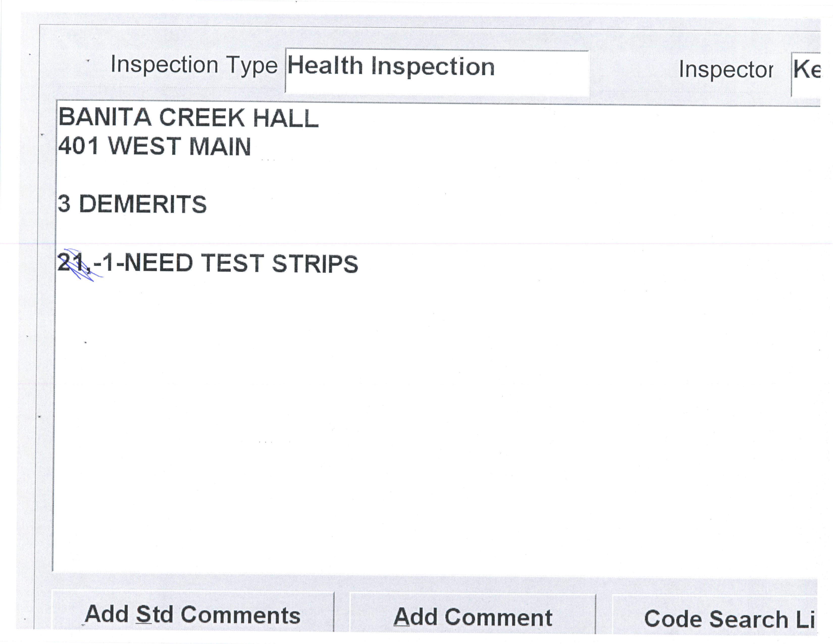Click the Inspection Type label
833x644 pixels.
click(194, 65)
